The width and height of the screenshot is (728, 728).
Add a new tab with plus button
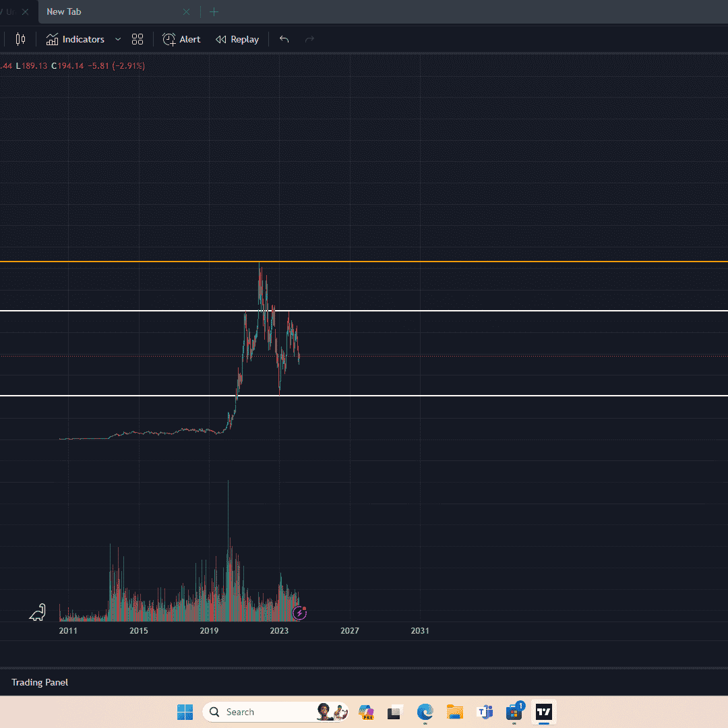pyautogui.click(x=214, y=12)
